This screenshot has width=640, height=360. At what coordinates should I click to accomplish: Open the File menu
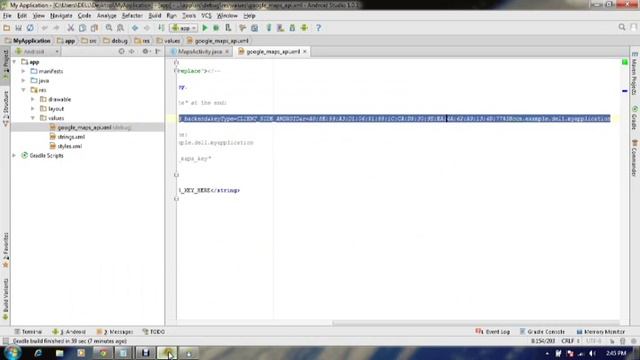click(x=7, y=16)
